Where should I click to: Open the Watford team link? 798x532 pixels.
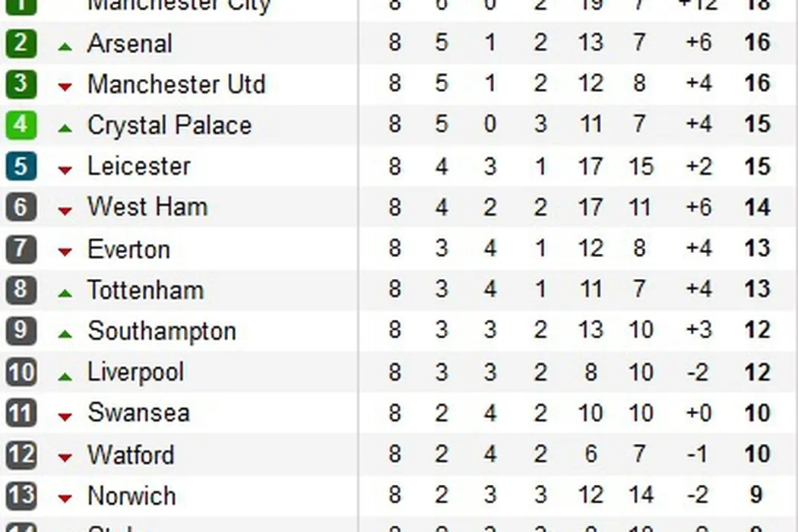pyautogui.click(x=131, y=454)
